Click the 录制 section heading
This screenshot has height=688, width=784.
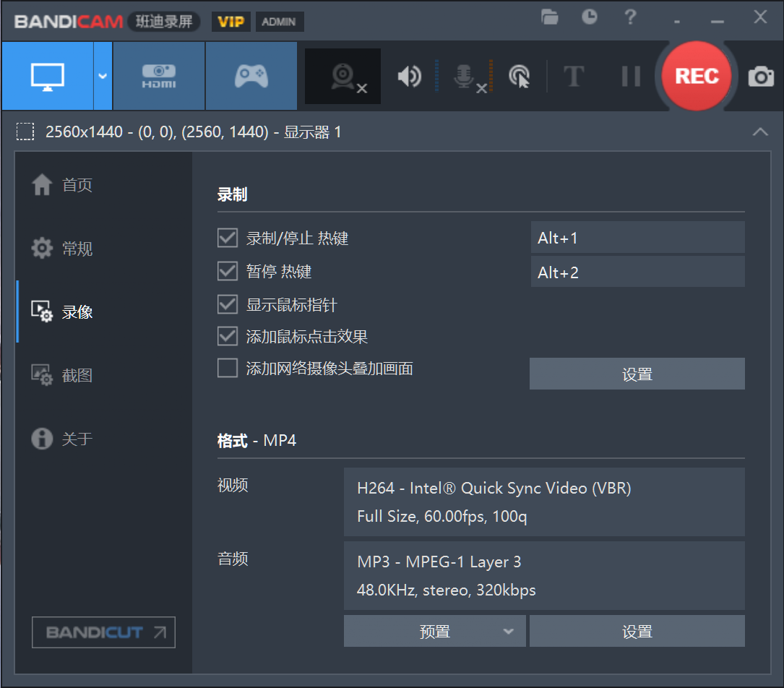(x=233, y=194)
